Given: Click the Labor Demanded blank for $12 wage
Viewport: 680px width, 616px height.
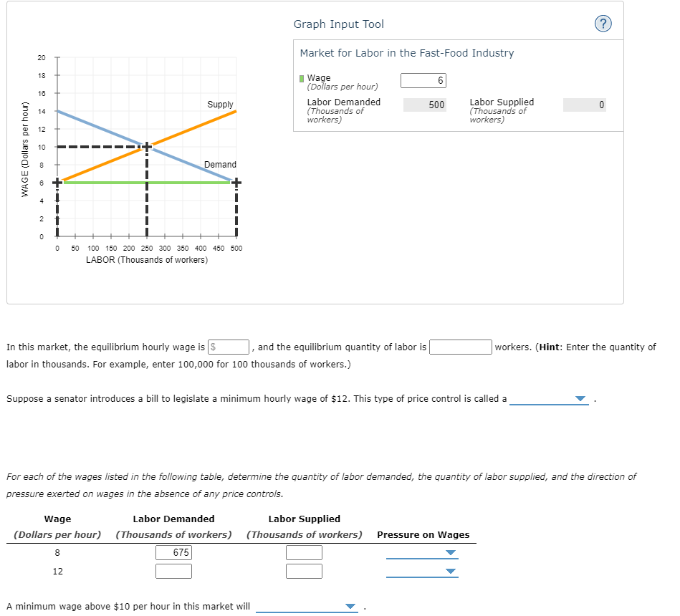Looking at the screenshot, I should [175, 571].
